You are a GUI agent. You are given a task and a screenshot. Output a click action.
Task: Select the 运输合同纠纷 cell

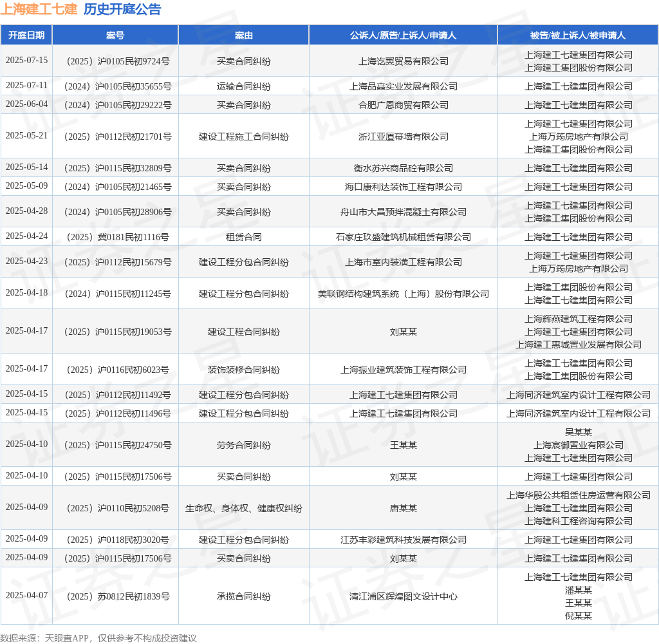[x=244, y=87]
